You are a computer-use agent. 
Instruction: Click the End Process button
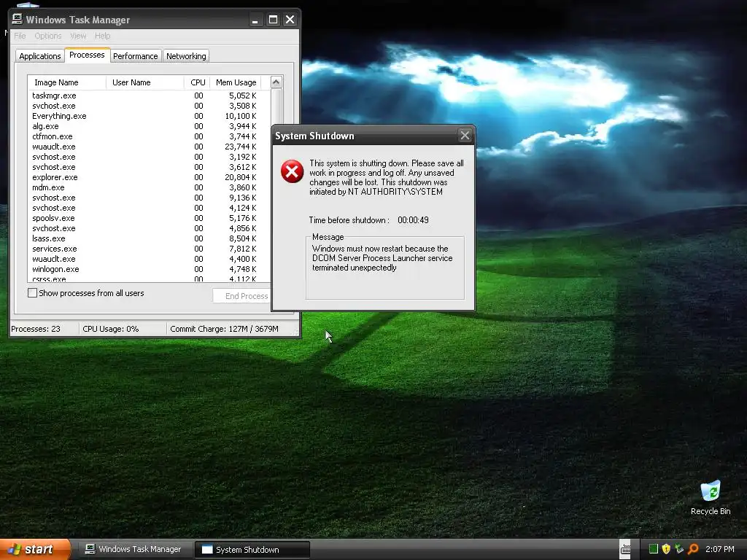(x=241, y=296)
